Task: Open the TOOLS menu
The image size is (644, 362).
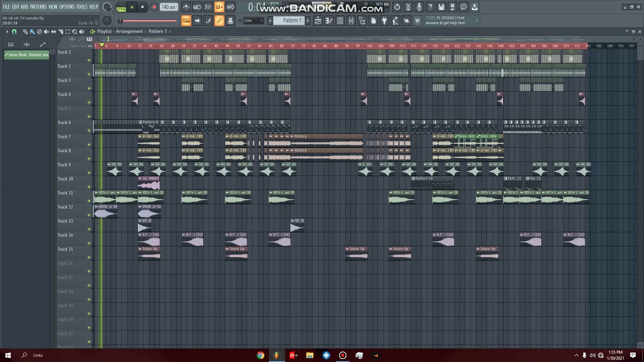Action: tap(82, 7)
